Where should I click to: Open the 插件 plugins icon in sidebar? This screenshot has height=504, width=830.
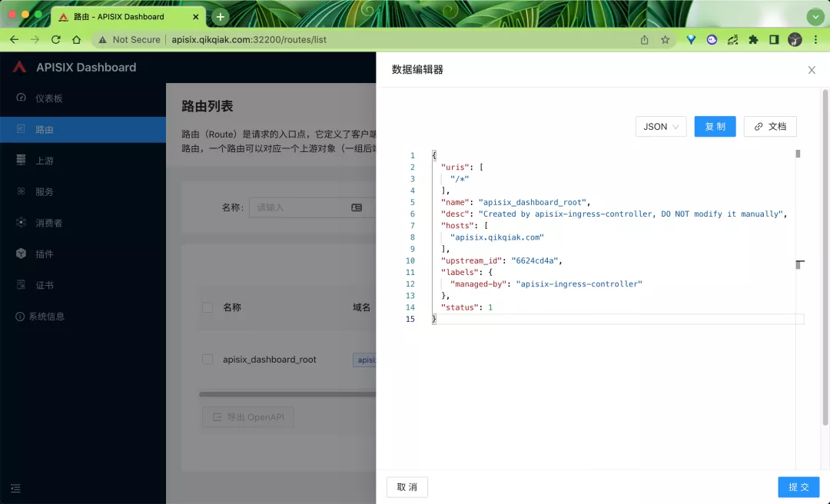click(x=22, y=254)
